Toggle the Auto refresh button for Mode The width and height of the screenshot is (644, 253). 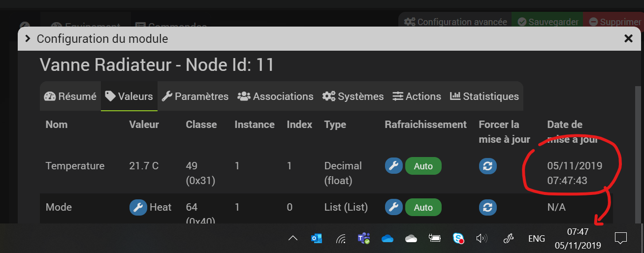[x=423, y=207]
